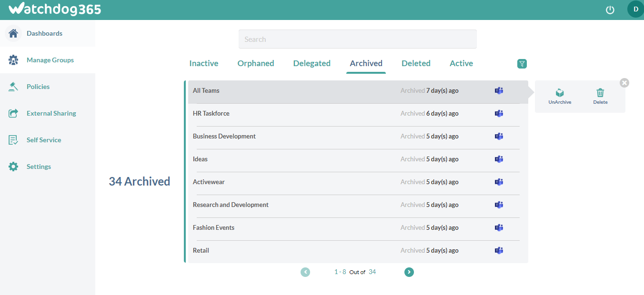Click the Teams icon for HR Taskforce
Viewport: 644px width, 295px height.
click(499, 113)
